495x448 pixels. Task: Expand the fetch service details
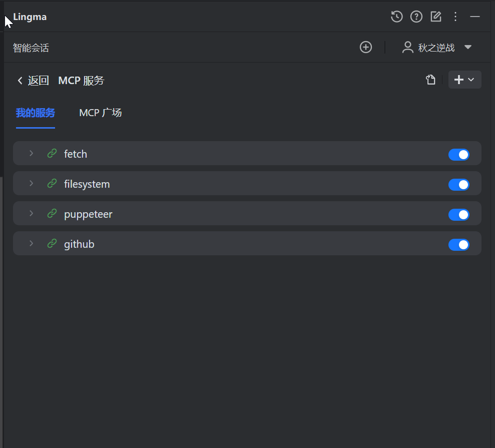(x=31, y=154)
